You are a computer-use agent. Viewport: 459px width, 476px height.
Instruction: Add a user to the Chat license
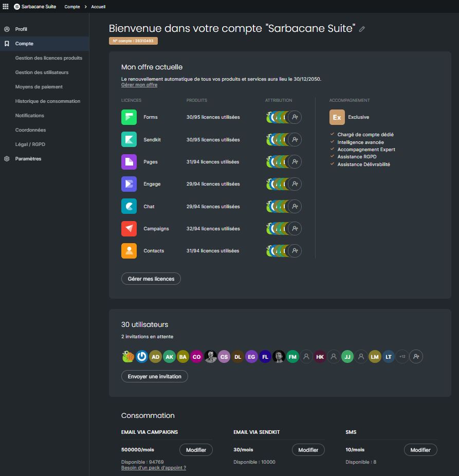tap(295, 207)
